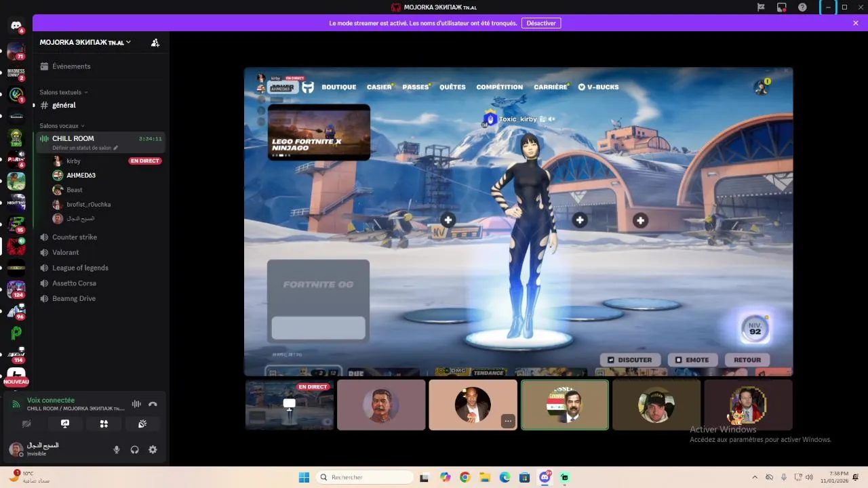This screenshot has width=868, height=488.
Task: Click the share screen icon
Action: pyautogui.click(x=65, y=424)
